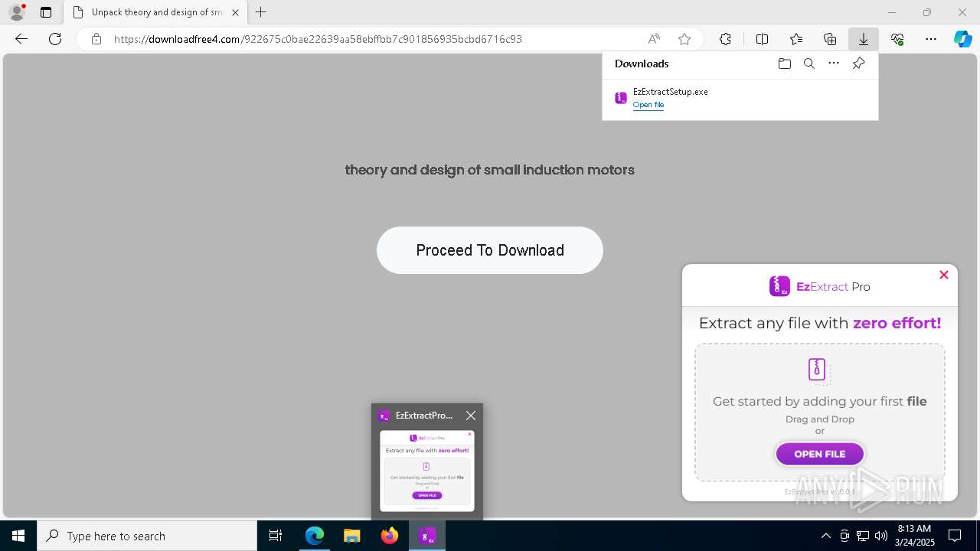Open Tab actions menu icon

[46, 12]
